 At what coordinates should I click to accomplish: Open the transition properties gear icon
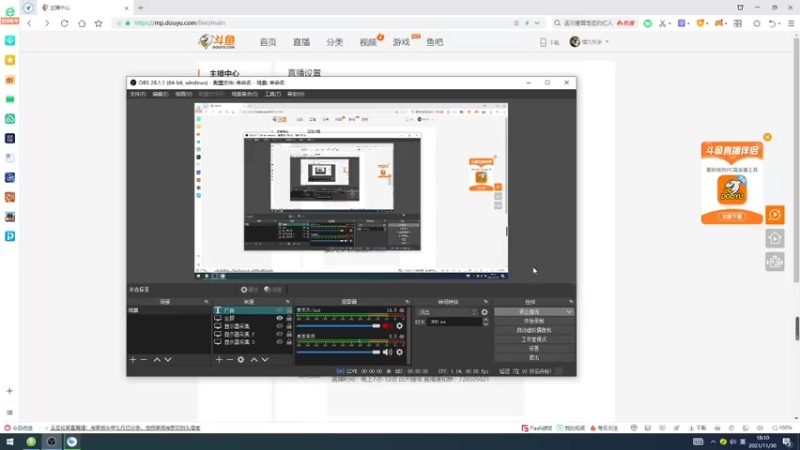pyautogui.click(x=484, y=312)
